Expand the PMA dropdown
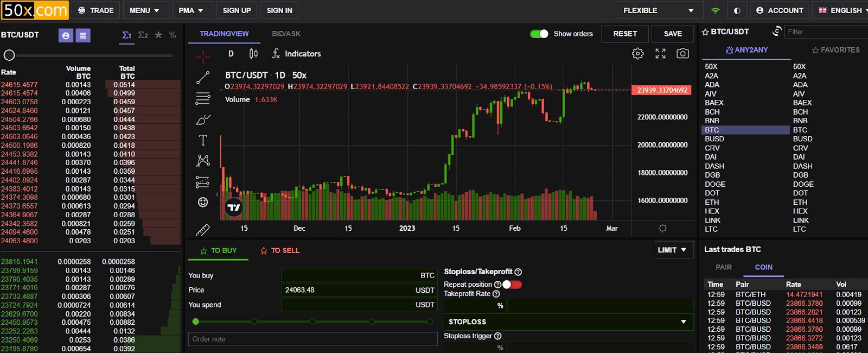The image size is (868, 353). click(191, 10)
